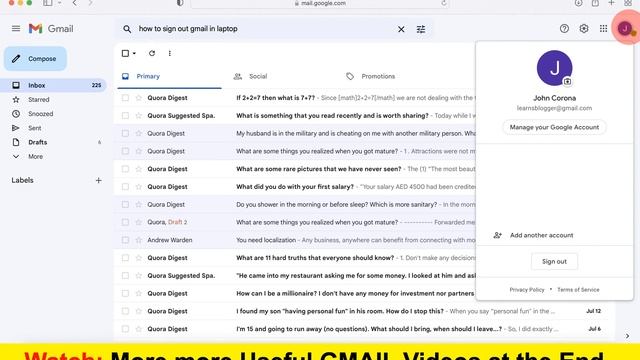
Task: Select checkbox for 'husband is in the military' email
Action: [125, 133]
